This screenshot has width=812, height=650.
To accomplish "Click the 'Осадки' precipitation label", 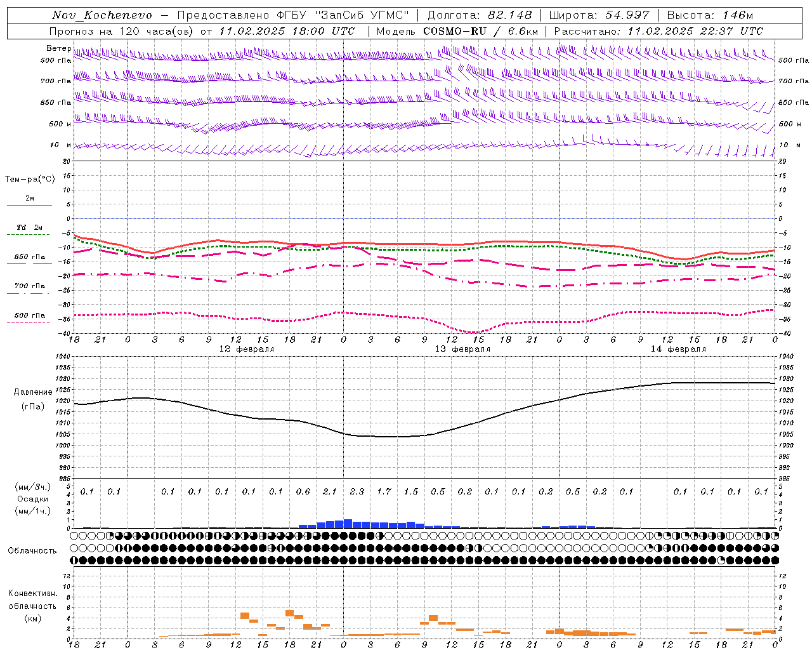I will click(32, 499).
